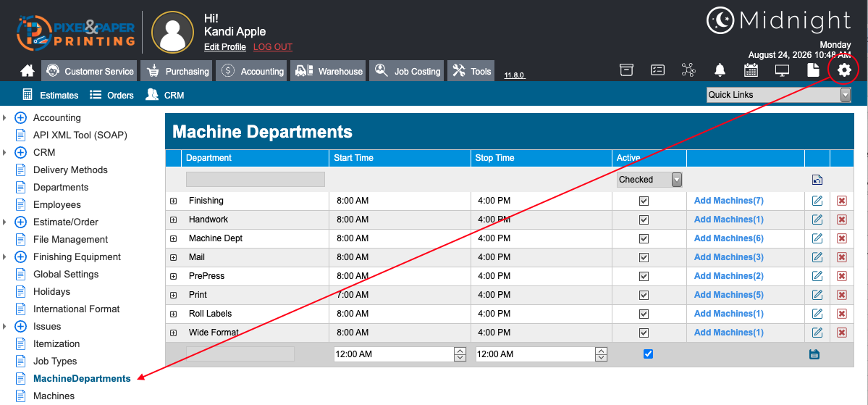
Task: Delete the Wide Format department row
Action: (841, 333)
